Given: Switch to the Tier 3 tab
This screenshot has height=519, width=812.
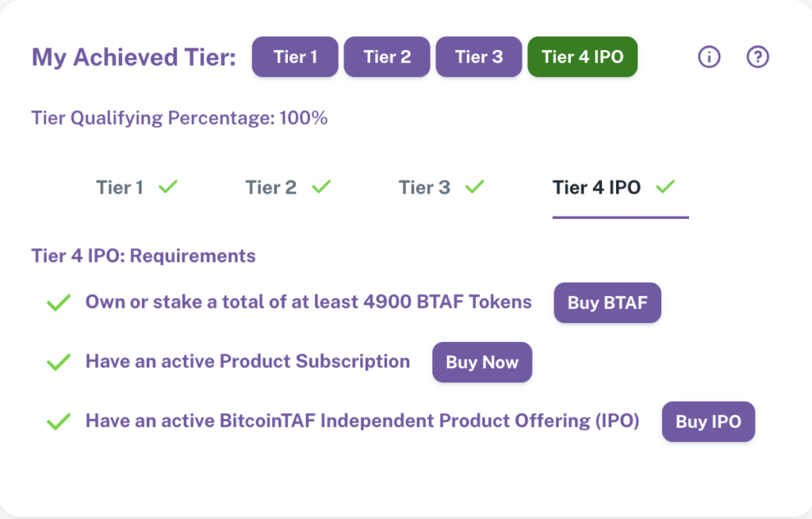Looking at the screenshot, I should [441, 188].
